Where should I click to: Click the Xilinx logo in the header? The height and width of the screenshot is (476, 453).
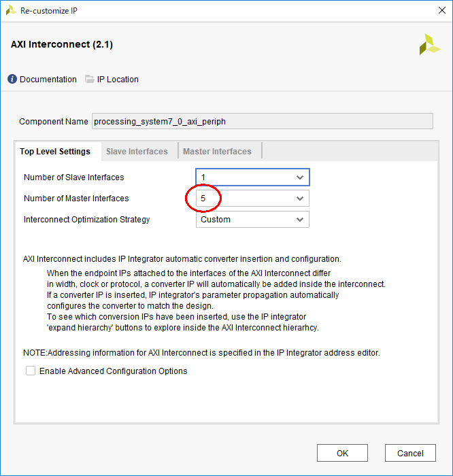(x=430, y=44)
